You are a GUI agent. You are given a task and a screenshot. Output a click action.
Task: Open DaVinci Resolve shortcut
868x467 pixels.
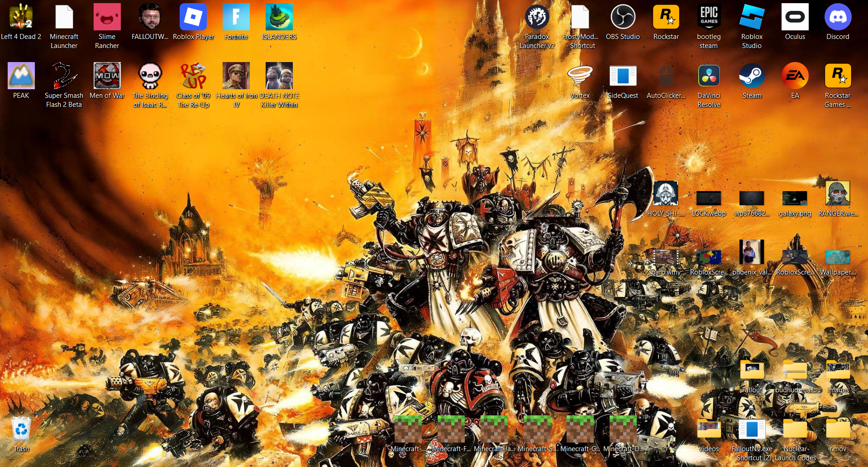[709, 76]
